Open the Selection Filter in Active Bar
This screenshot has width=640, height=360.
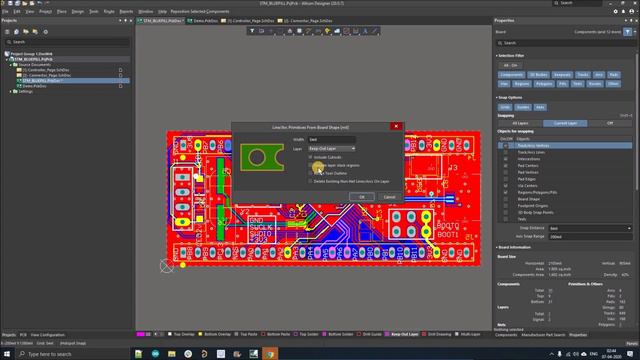click(252, 31)
